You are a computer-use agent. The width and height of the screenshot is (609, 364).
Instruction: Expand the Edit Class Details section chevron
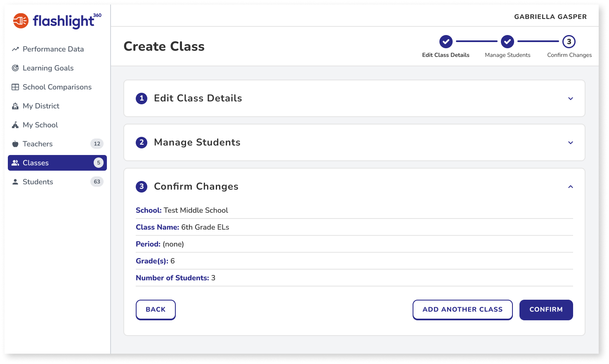[571, 99]
